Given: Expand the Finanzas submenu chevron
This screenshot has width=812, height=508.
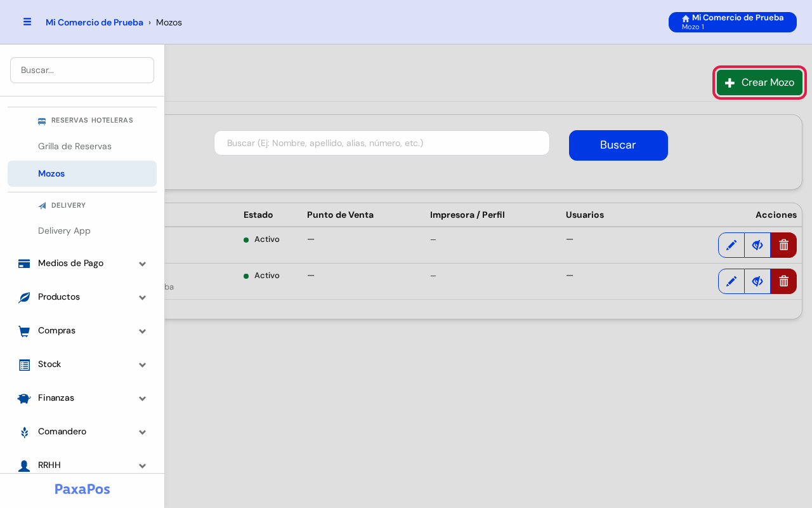Looking at the screenshot, I should (143, 398).
